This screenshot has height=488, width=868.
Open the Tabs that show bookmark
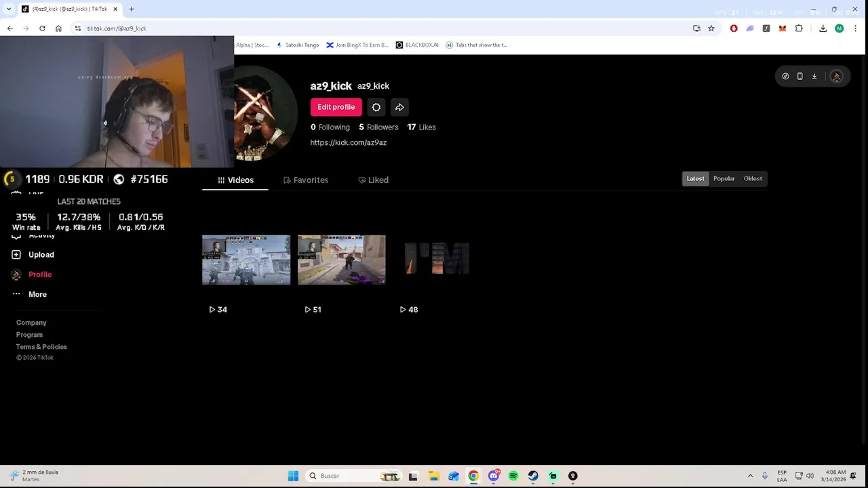pyautogui.click(x=477, y=45)
